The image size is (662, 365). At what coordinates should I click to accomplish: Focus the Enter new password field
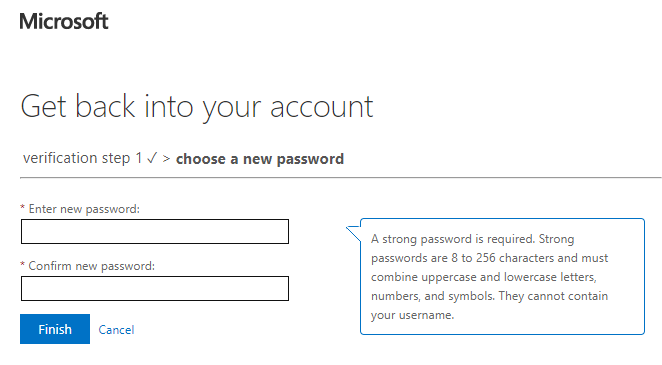[x=155, y=231]
